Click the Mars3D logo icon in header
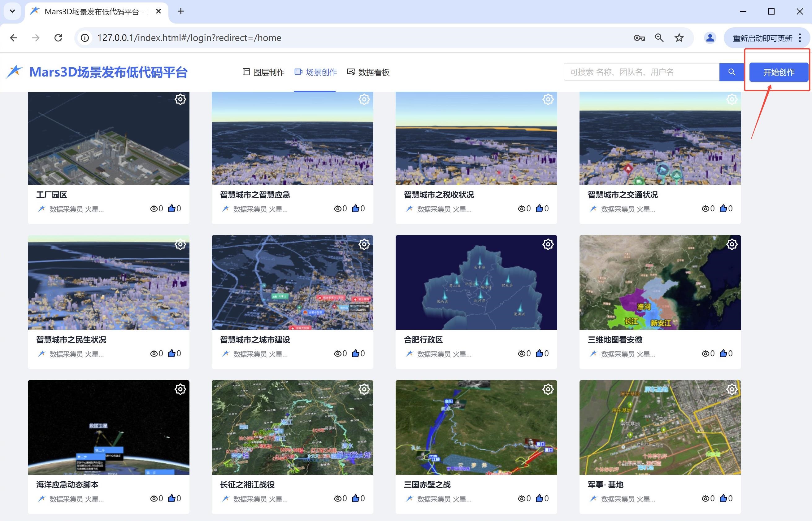812x521 pixels. coord(15,71)
